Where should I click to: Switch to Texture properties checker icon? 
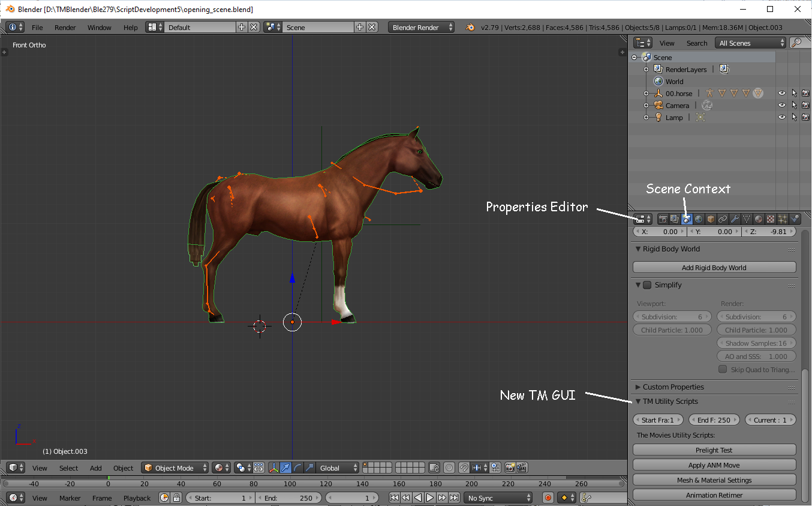coord(771,218)
